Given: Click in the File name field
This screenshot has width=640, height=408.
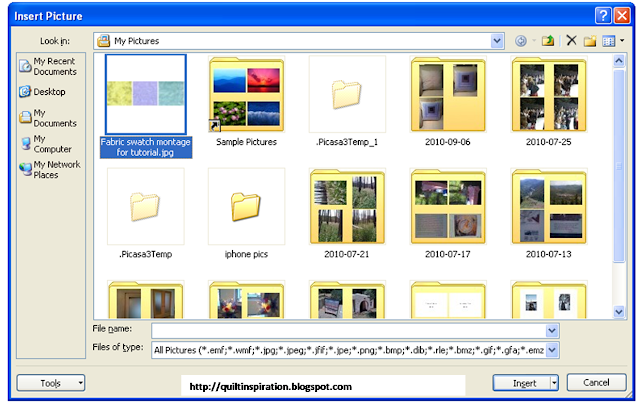Looking at the screenshot, I should pos(349,330).
